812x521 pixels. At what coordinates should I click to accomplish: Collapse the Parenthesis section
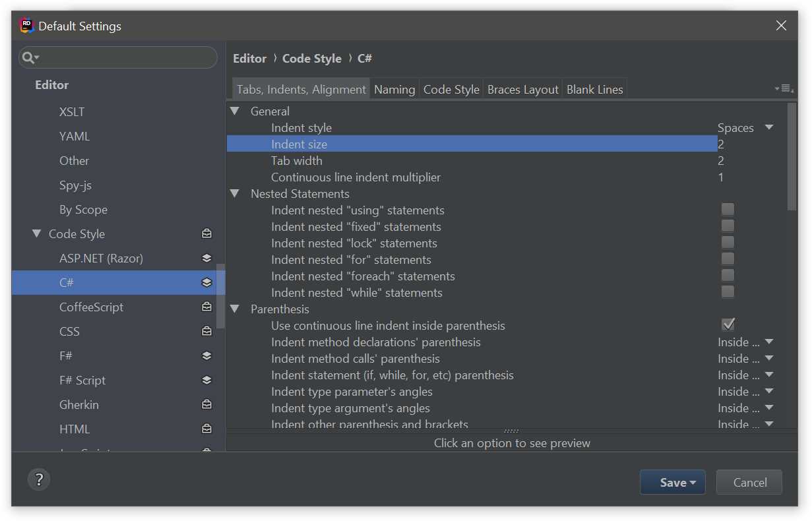(234, 309)
